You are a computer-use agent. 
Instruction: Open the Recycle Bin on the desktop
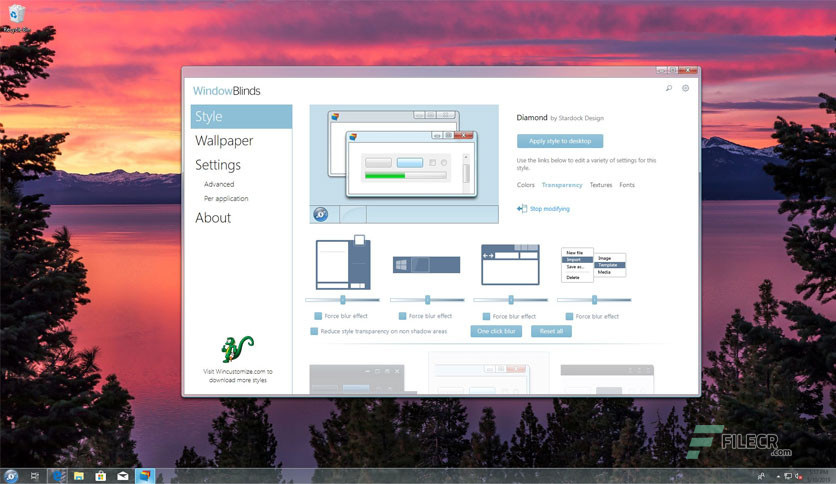(17, 17)
